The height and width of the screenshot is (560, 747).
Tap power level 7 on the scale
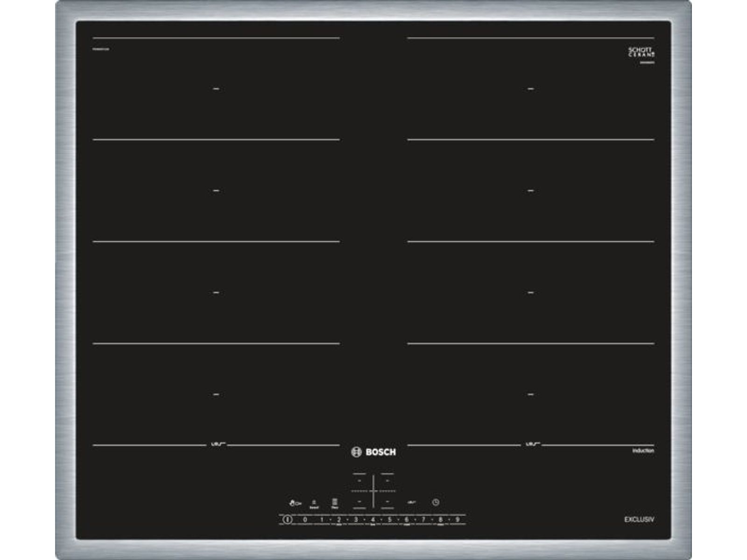[423, 519]
